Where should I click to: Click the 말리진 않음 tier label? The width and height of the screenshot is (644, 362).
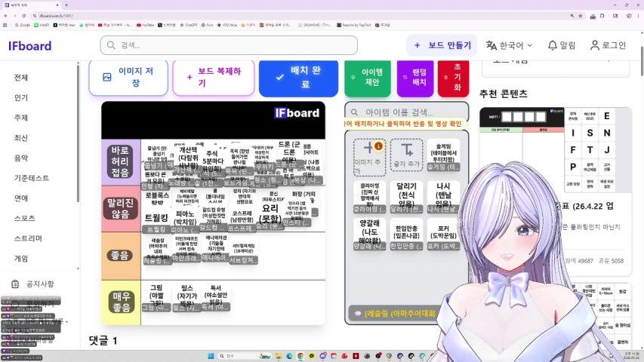tap(120, 208)
